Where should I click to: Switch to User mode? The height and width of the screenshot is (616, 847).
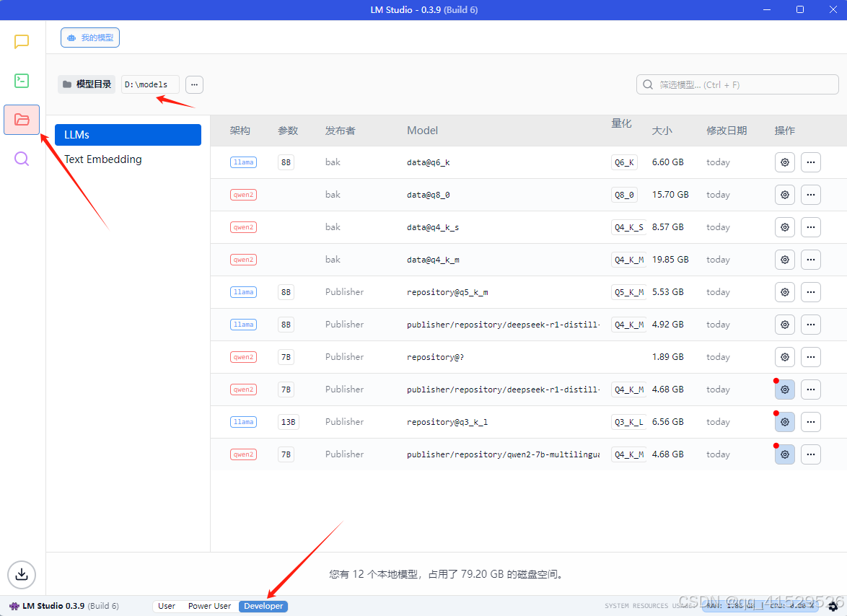click(167, 607)
